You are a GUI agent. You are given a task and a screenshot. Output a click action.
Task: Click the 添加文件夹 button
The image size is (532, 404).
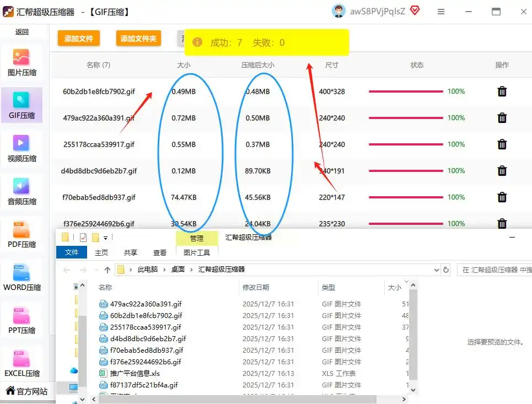click(138, 39)
